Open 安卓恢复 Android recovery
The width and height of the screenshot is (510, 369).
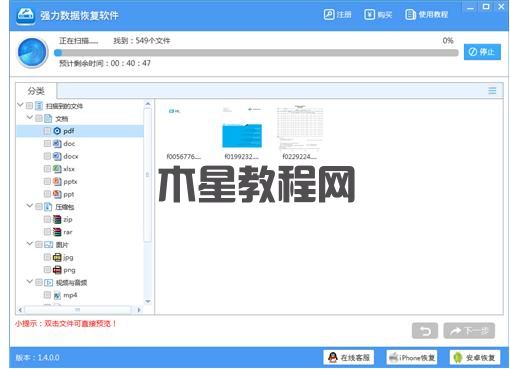pos(475,358)
